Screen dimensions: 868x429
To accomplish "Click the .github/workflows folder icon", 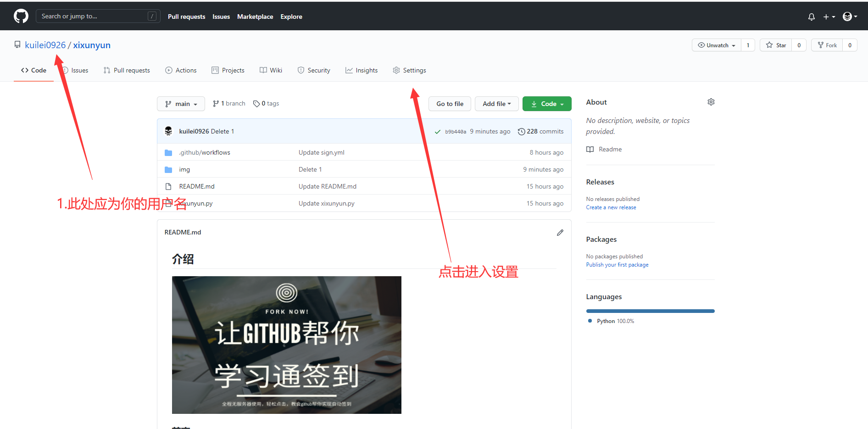I will click(168, 152).
